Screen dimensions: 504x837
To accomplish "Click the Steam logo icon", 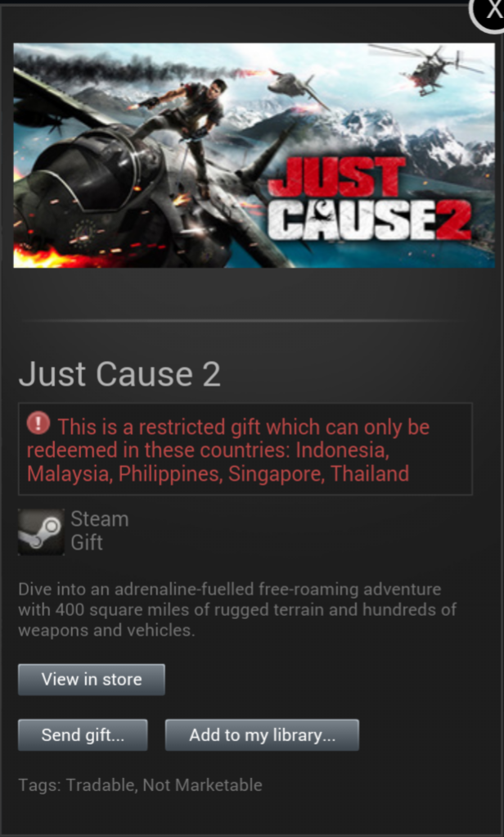I will [x=41, y=532].
